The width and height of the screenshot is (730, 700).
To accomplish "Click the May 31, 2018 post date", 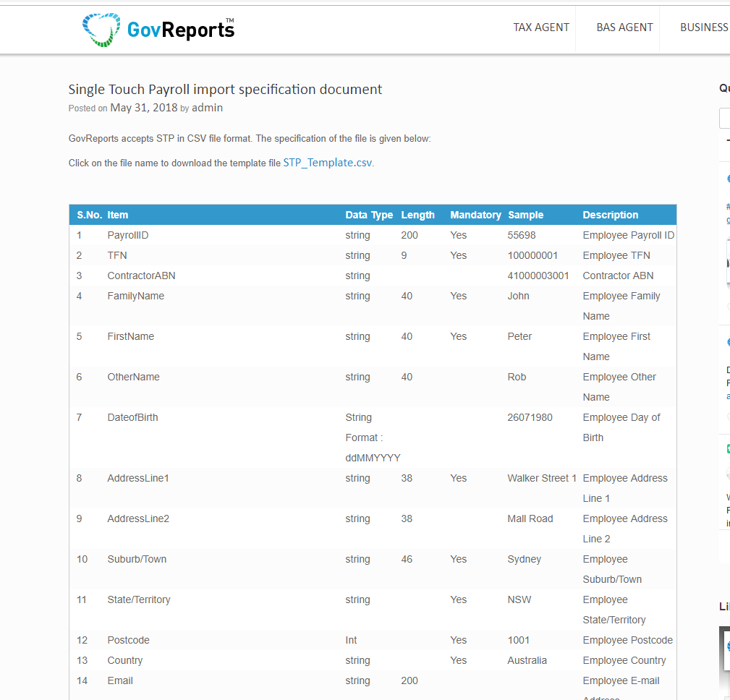I will [143, 108].
